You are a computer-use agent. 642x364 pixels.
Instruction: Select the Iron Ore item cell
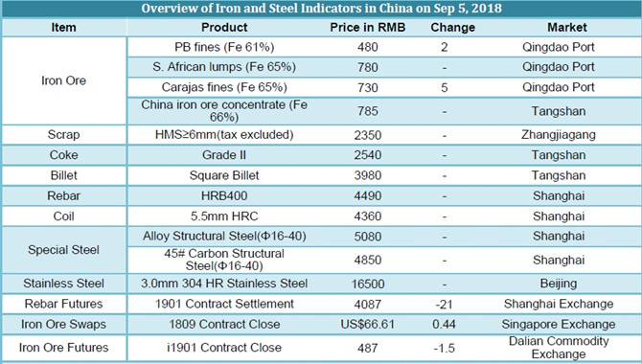tap(64, 80)
